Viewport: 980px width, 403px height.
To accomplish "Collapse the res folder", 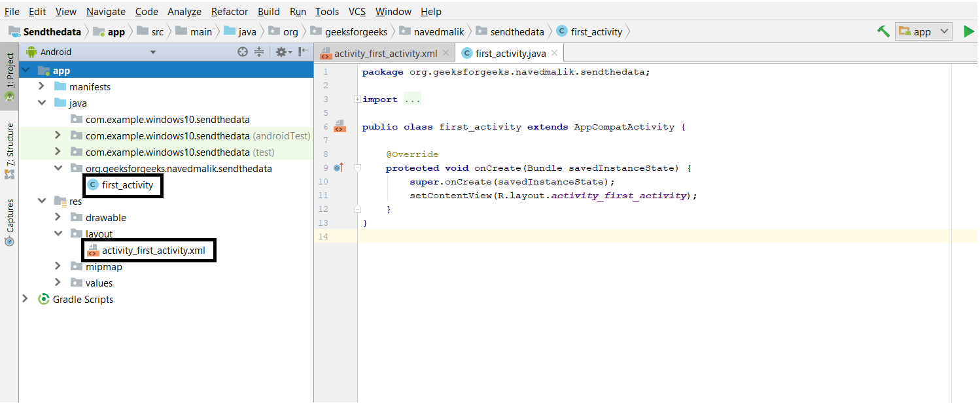I will coord(42,201).
